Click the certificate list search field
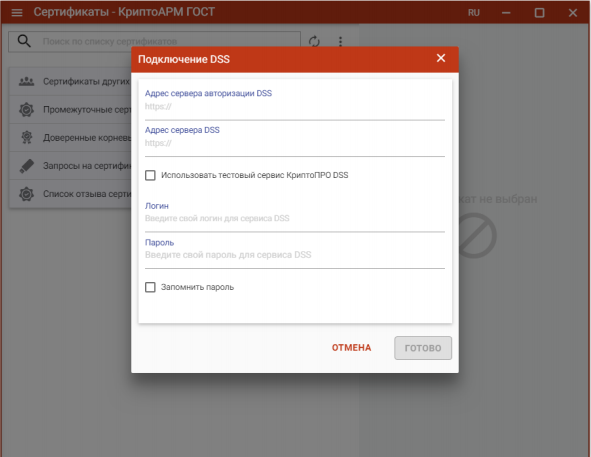The height and width of the screenshot is (457, 591). [155, 41]
